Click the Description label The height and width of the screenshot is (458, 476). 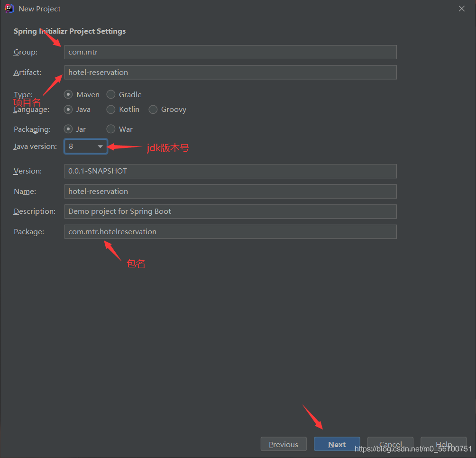(35, 211)
